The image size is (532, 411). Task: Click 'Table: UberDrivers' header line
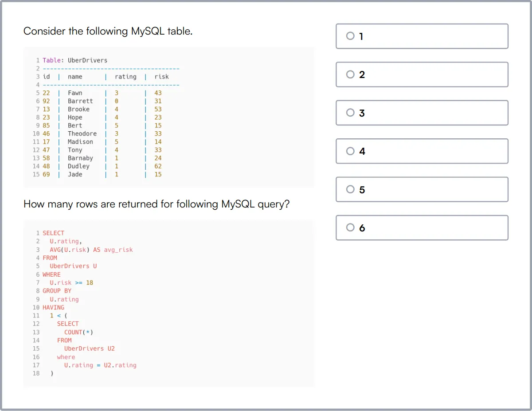[75, 60]
